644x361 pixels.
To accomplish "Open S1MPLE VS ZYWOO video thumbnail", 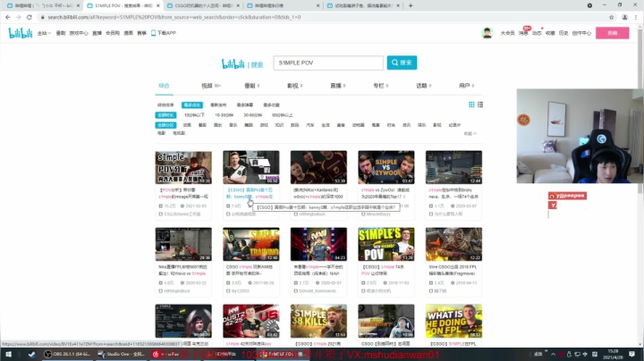I will click(x=386, y=167).
